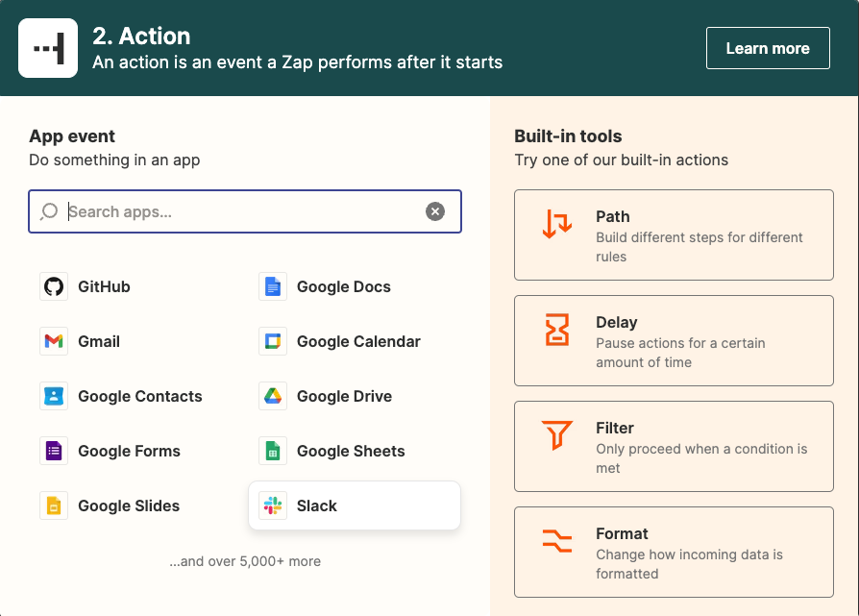Image resolution: width=859 pixels, height=616 pixels.
Task: Click 'Try one of our built-in actions' subtitle
Action: (x=622, y=160)
